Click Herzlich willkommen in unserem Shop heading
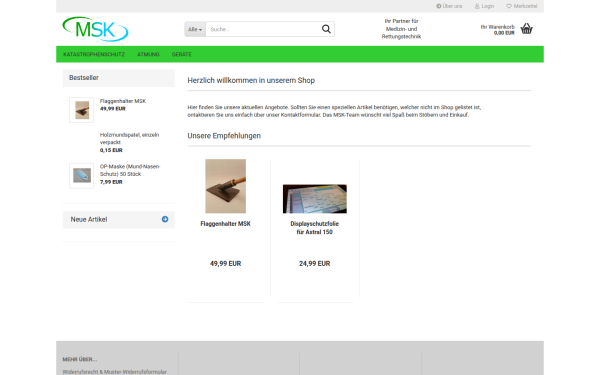 click(251, 80)
